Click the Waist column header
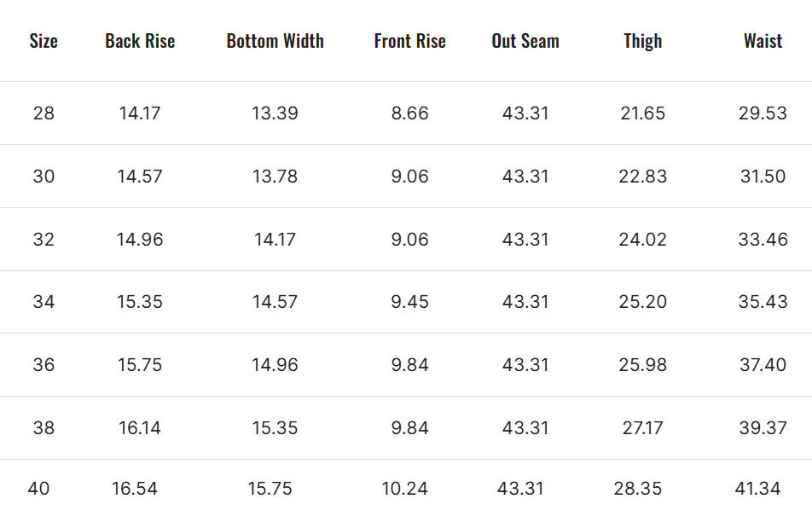The width and height of the screenshot is (812, 522). pyautogui.click(x=763, y=41)
